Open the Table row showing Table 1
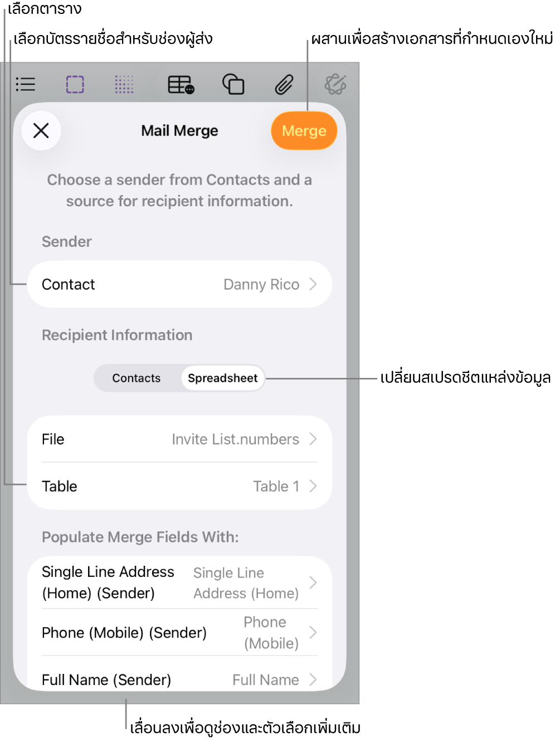The height and width of the screenshot is (743, 560). [x=179, y=486]
